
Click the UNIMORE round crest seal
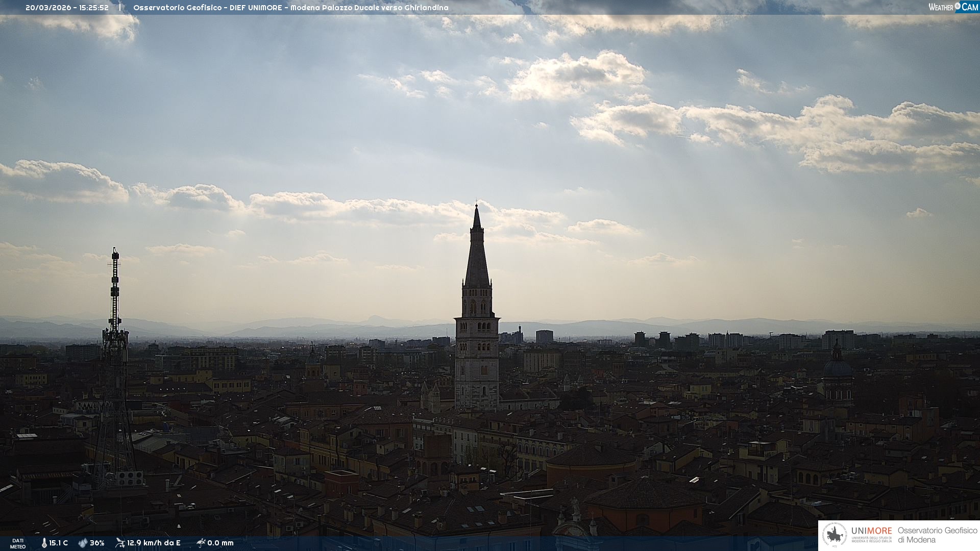(x=835, y=535)
